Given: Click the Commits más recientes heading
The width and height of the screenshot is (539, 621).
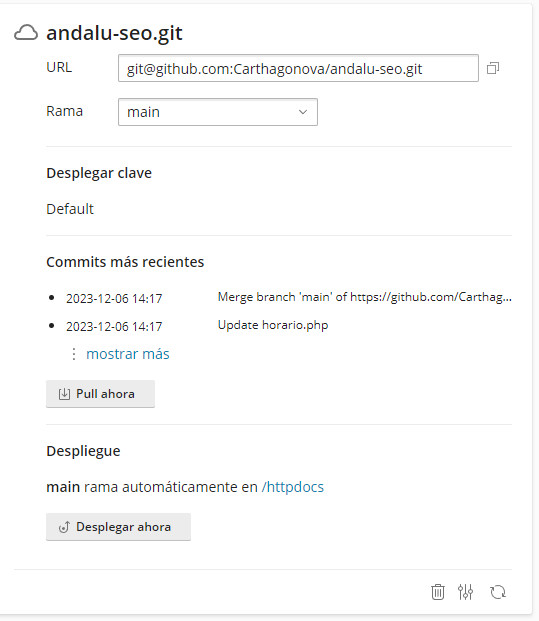Looking at the screenshot, I should click(125, 262).
